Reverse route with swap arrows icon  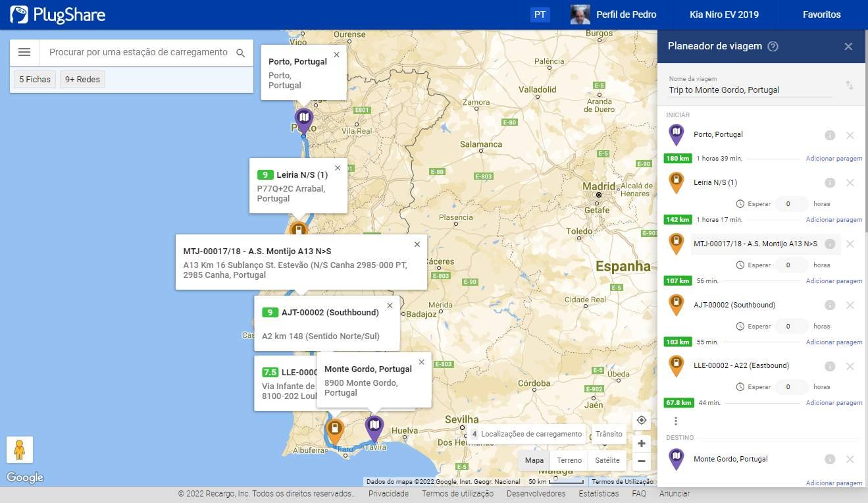[849, 86]
